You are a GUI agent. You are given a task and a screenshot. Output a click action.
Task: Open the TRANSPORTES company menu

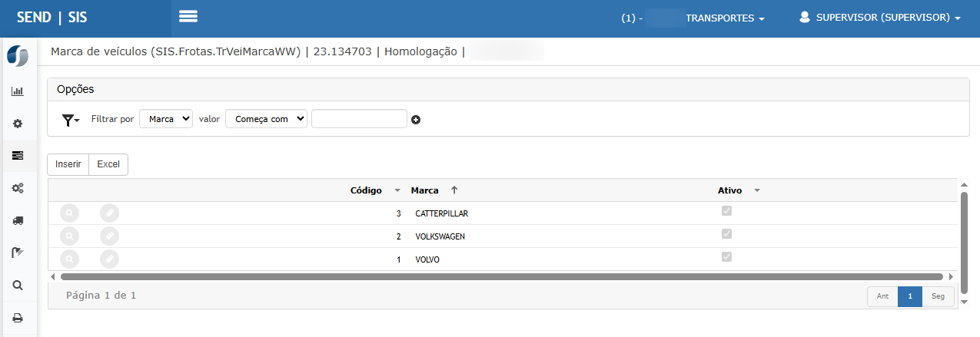click(x=724, y=18)
